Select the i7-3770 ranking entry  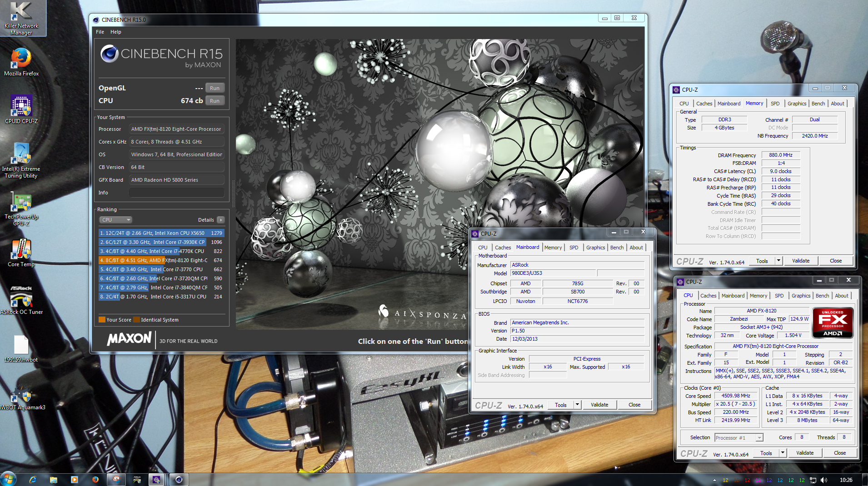point(161,269)
